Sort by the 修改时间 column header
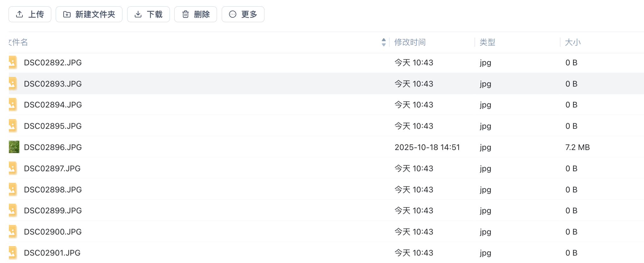The height and width of the screenshot is (263, 644). (410, 42)
